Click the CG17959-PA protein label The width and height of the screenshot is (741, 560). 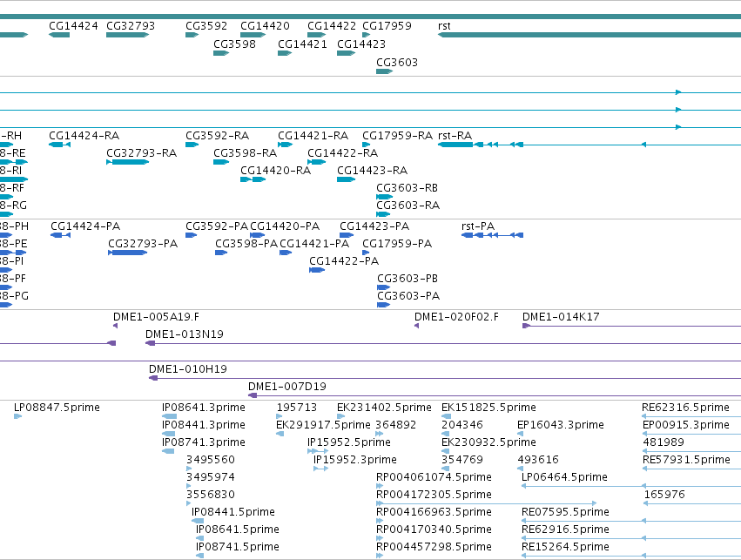click(x=397, y=244)
